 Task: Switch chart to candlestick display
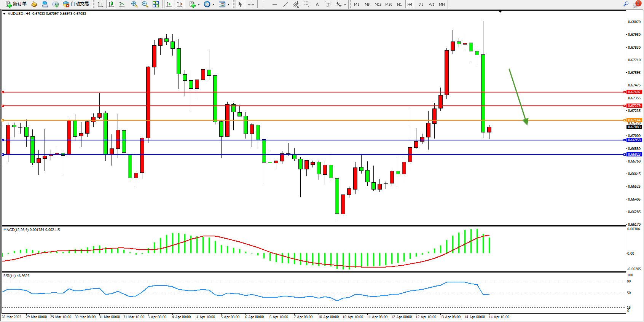pyautogui.click(x=111, y=4)
